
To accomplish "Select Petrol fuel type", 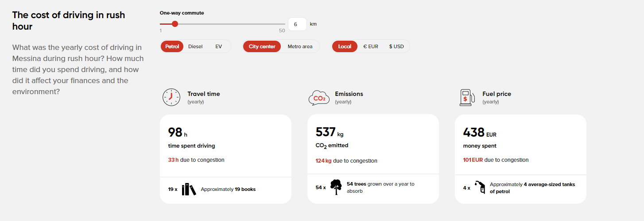I will click(x=172, y=46).
